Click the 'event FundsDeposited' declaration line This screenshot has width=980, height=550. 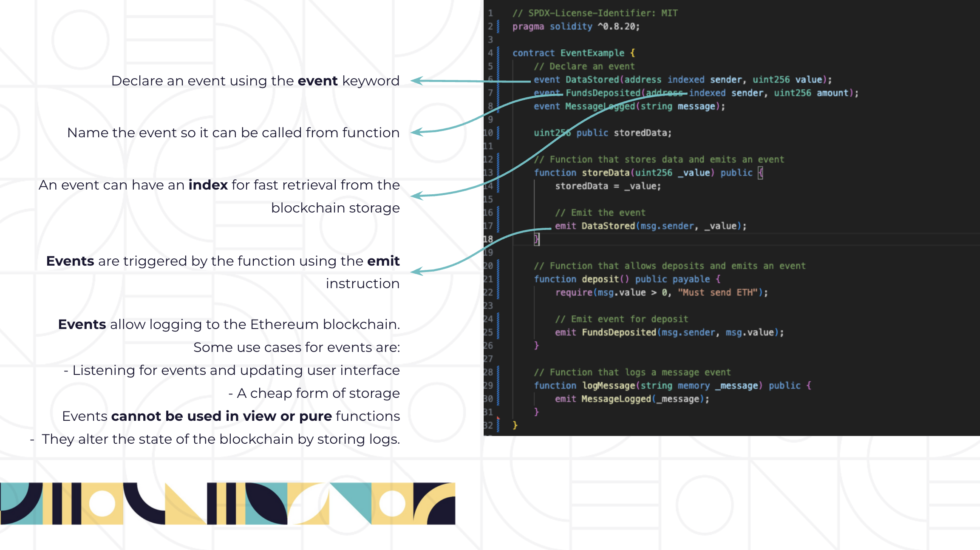[696, 93]
